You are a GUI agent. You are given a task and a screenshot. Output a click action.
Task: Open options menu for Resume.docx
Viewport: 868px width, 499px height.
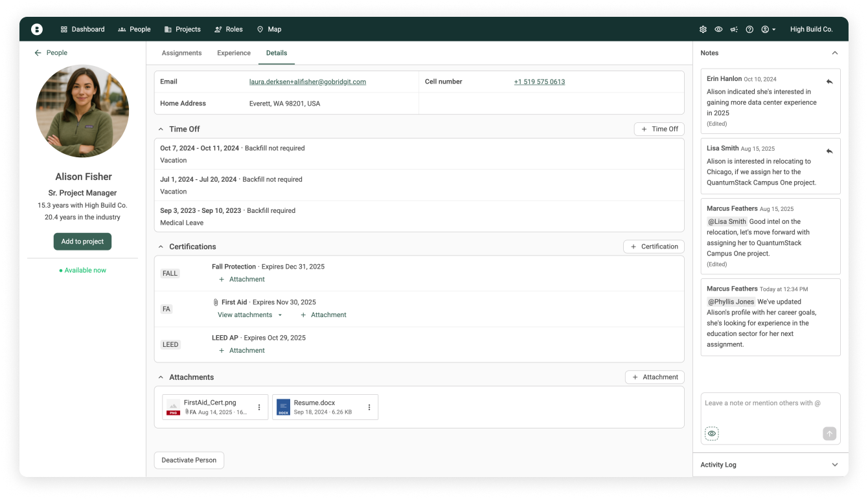[x=369, y=407]
